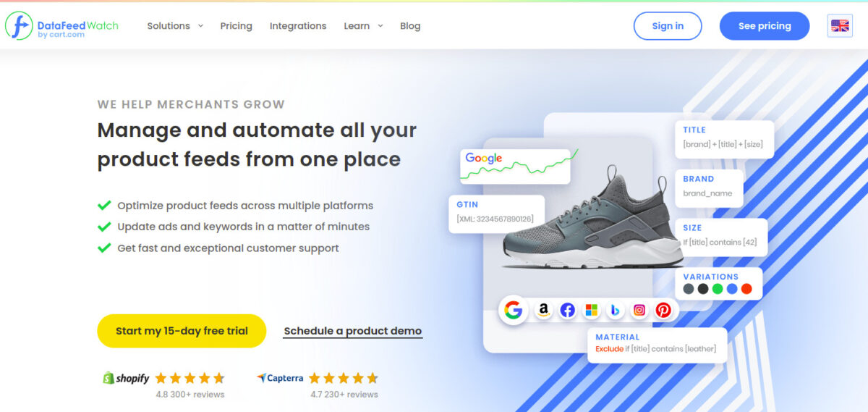Image resolution: width=868 pixels, height=412 pixels.
Task: Click the DataFeedWatch logo
Action: [x=61, y=25]
